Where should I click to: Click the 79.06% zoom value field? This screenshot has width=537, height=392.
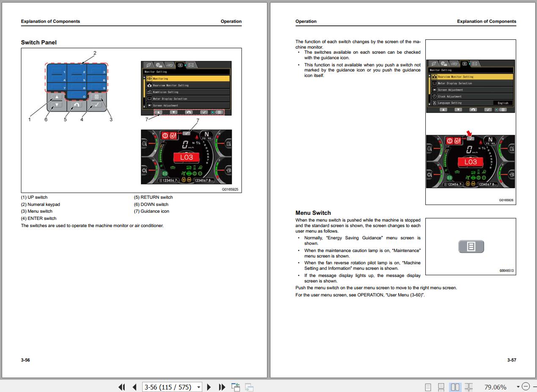pyautogui.click(x=495, y=387)
